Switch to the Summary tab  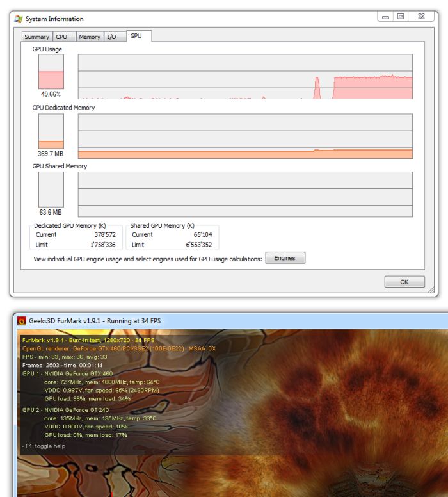coord(37,37)
